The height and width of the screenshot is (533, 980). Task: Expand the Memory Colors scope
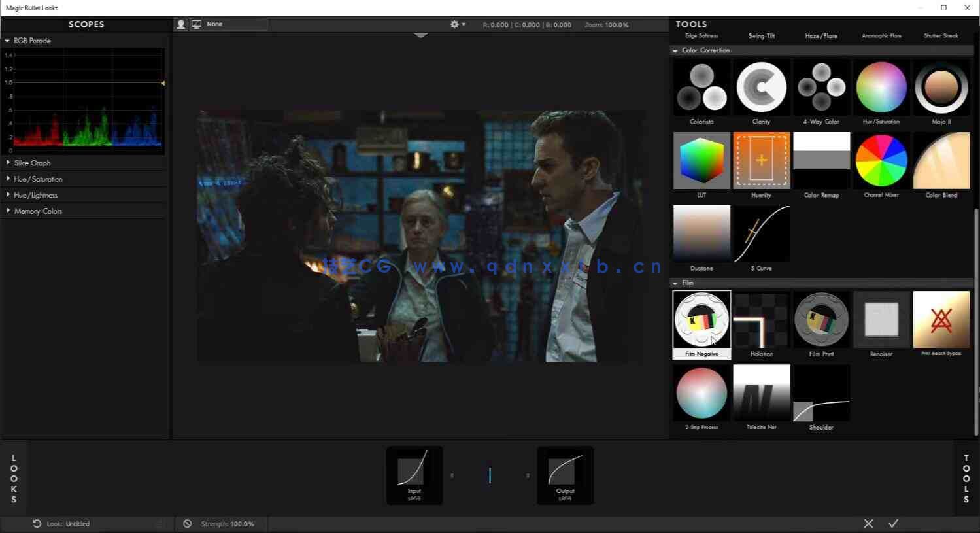tap(37, 211)
